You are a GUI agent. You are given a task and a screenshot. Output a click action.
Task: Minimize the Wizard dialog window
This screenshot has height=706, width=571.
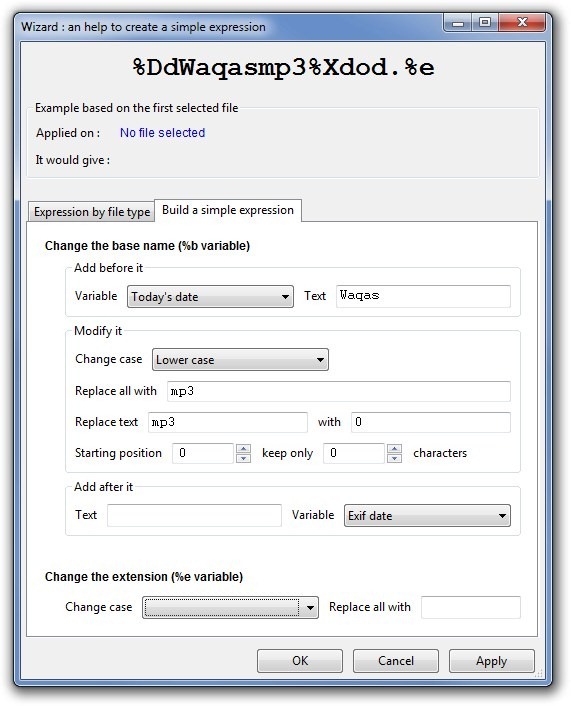pos(458,22)
